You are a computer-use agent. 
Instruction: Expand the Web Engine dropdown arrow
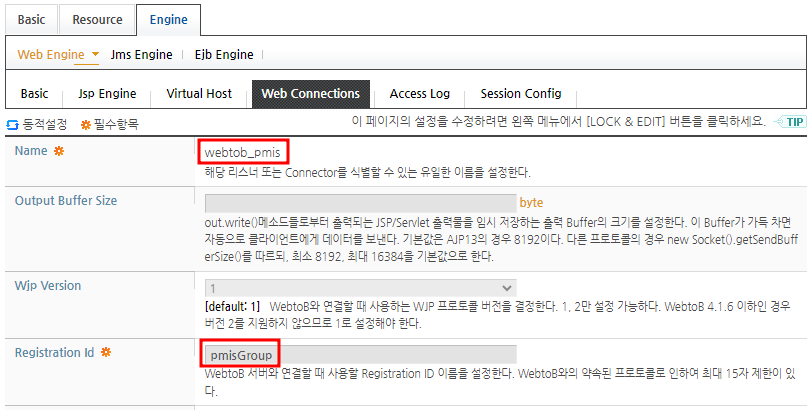click(x=95, y=54)
